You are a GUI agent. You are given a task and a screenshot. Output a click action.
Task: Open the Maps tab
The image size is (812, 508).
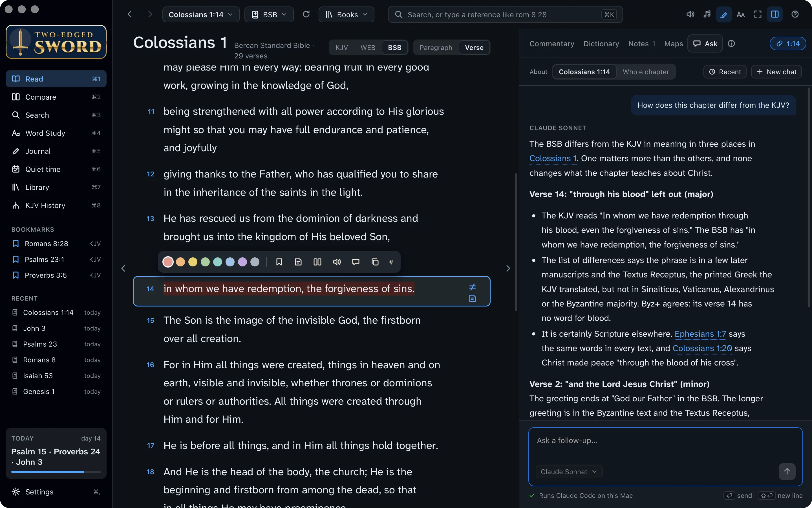click(673, 44)
